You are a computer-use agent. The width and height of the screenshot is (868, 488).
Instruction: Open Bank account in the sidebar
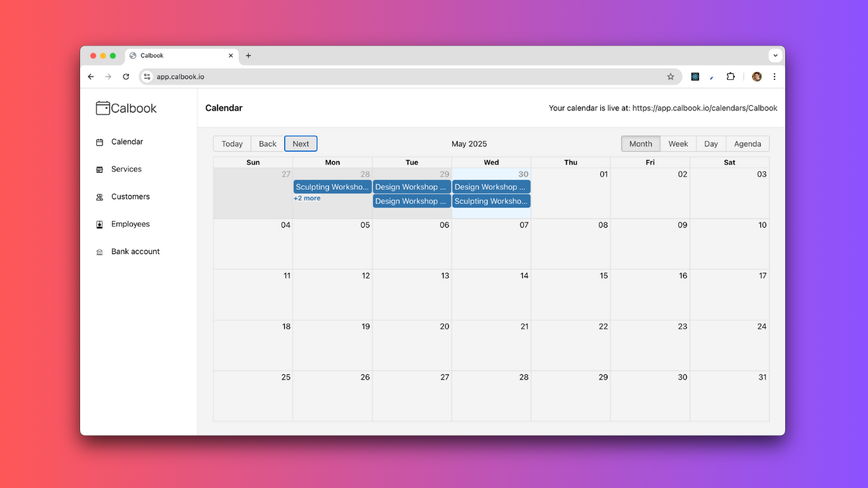(136, 251)
